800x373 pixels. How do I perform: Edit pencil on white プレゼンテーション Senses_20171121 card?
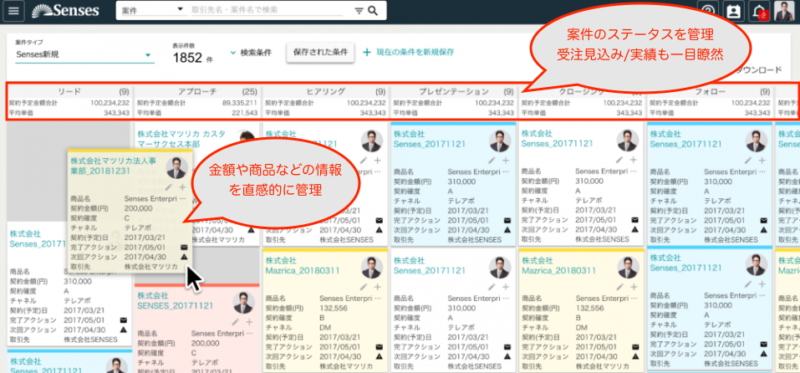[492, 287]
